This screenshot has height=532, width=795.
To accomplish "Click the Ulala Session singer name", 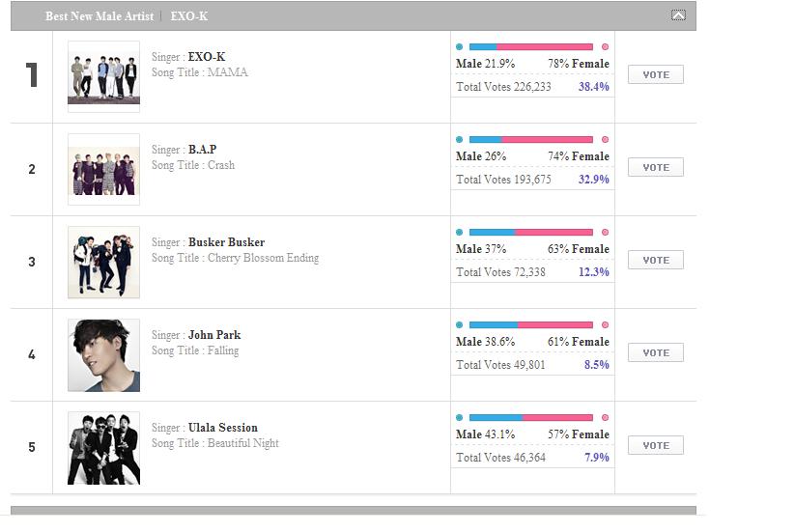I will click(x=222, y=428).
